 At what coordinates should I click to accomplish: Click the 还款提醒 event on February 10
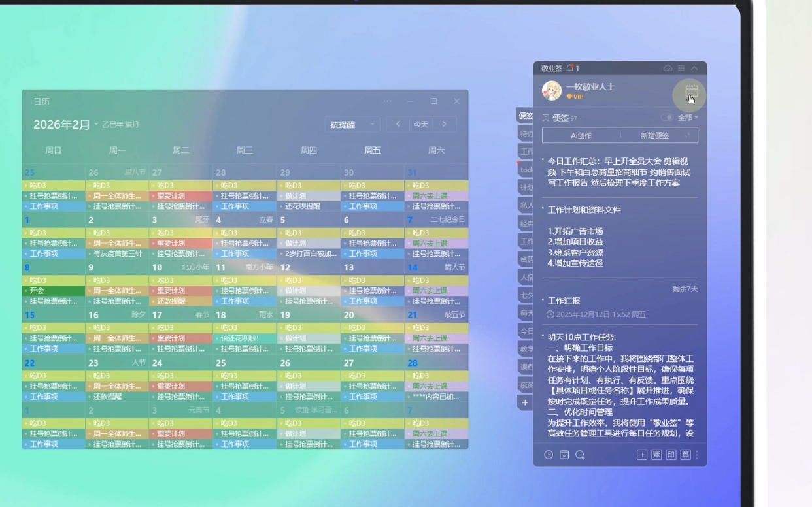181,301
